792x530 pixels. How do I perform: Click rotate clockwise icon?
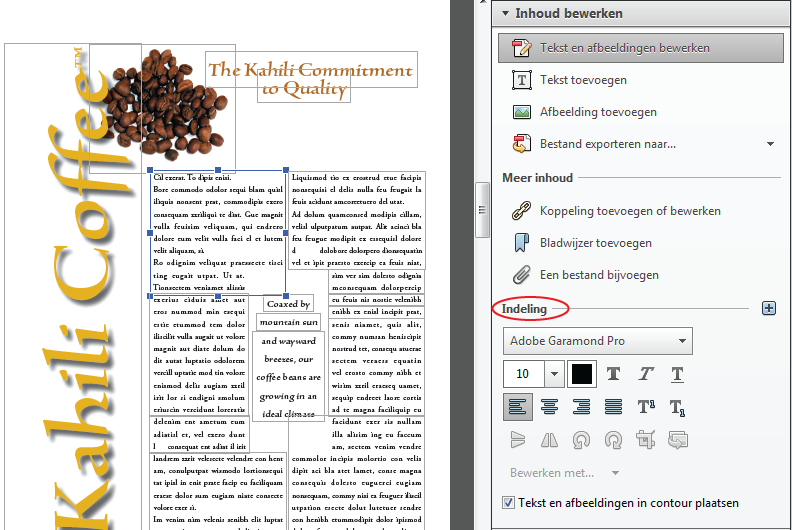coord(613,440)
